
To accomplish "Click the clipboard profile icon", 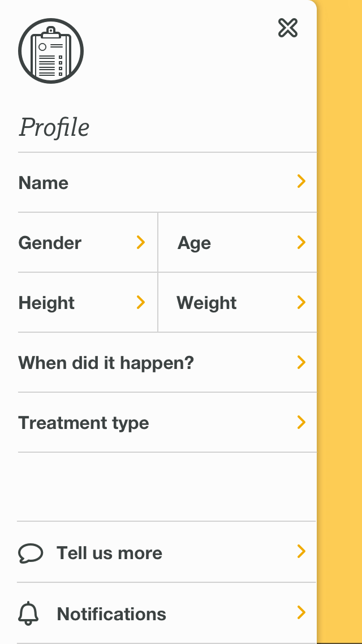I will [x=51, y=51].
